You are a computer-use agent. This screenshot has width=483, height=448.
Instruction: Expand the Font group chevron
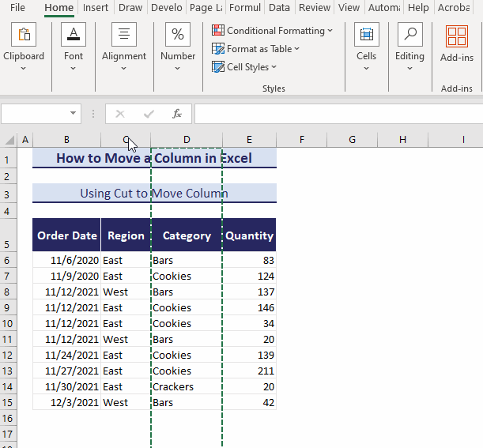coord(73,69)
